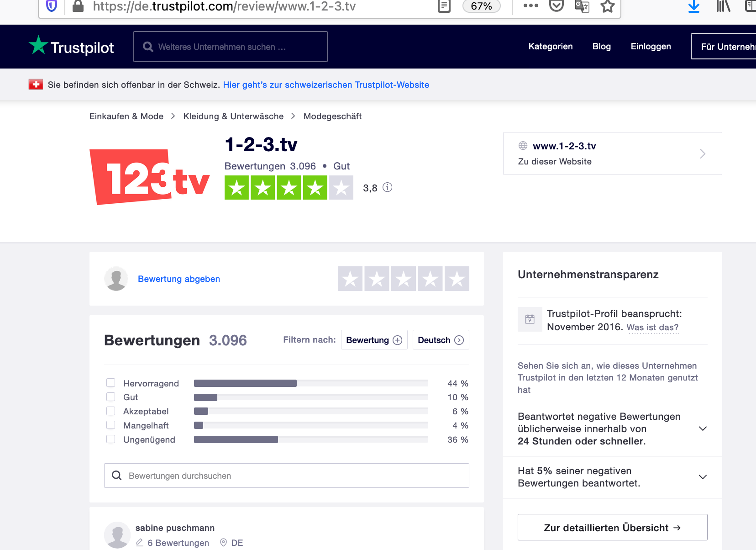Click chevron on www.1-2-3.tv website card
This screenshot has height=550, width=756.
point(703,154)
